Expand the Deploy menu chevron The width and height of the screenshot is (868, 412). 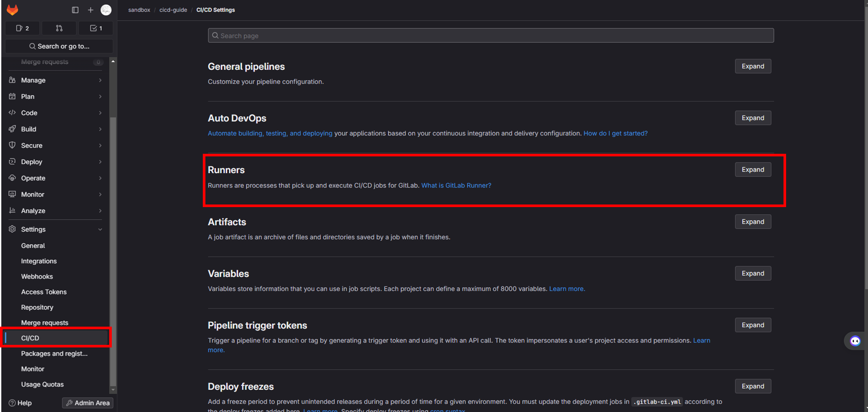tap(100, 162)
